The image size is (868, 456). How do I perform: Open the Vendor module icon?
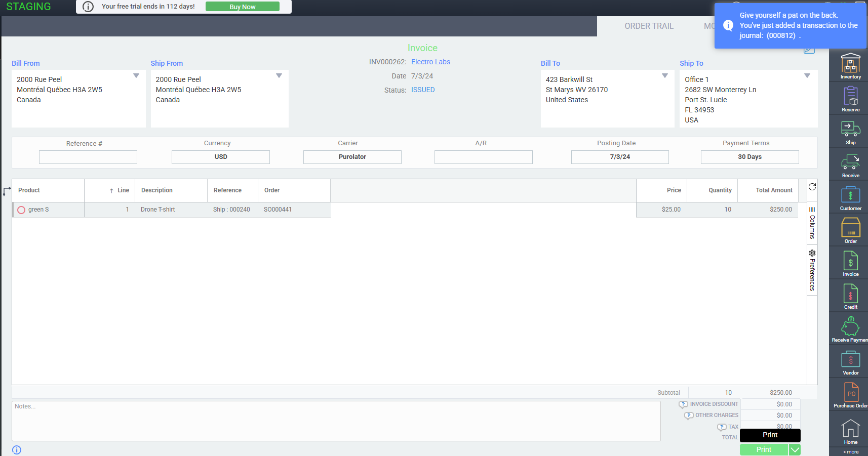click(x=850, y=362)
